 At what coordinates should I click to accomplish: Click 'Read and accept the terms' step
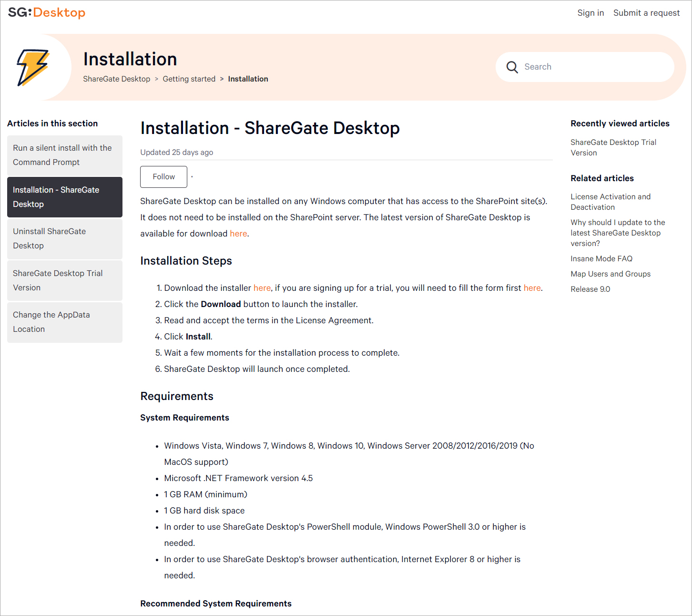click(x=269, y=320)
